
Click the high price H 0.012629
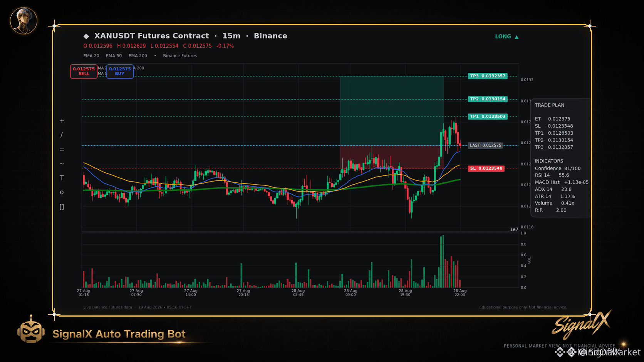pos(131,46)
